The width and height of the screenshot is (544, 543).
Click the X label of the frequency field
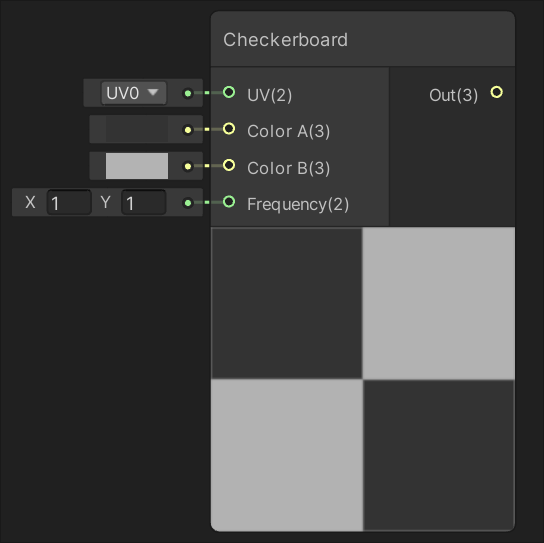tap(30, 202)
